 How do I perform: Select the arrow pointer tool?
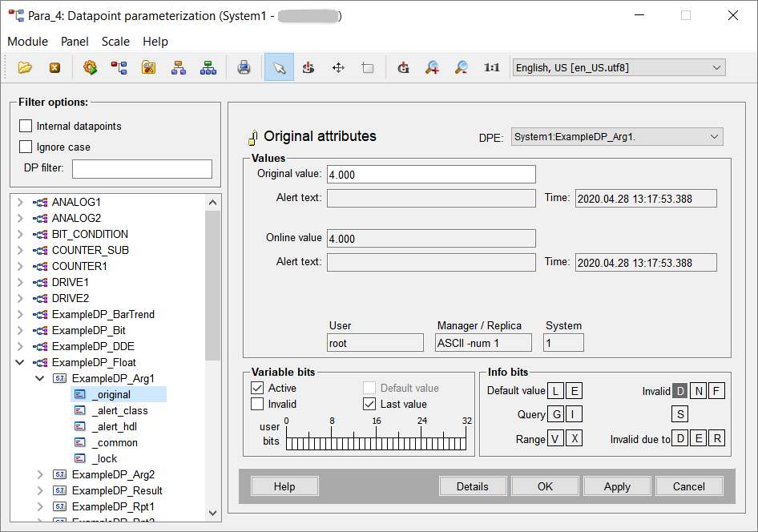[x=279, y=68]
